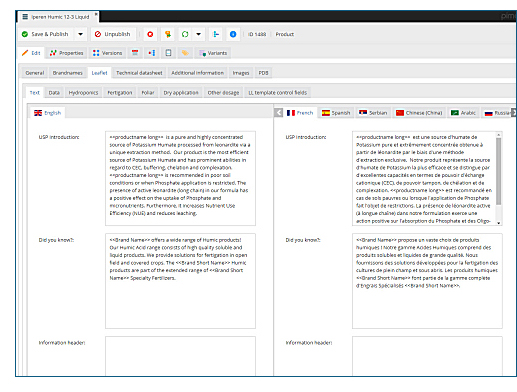Click Save & Publish

pos(45,34)
